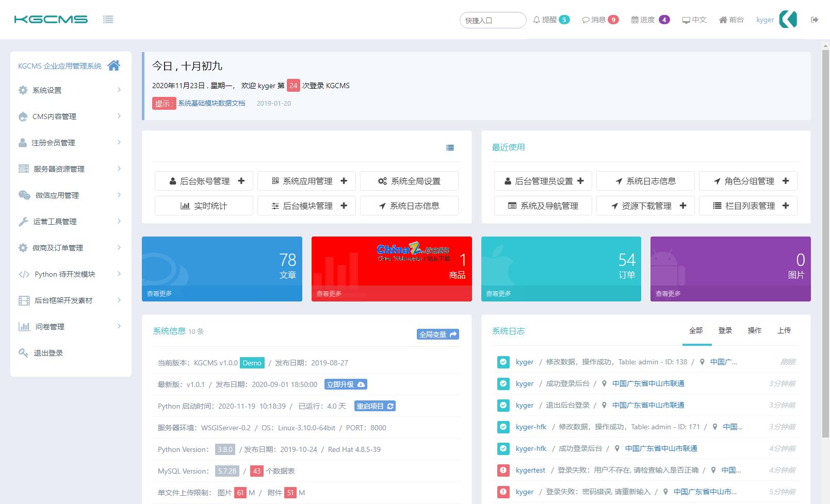The image size is (830, 504).
Task: Click the 提醒 bell notification icon
Action: (537, 20)
